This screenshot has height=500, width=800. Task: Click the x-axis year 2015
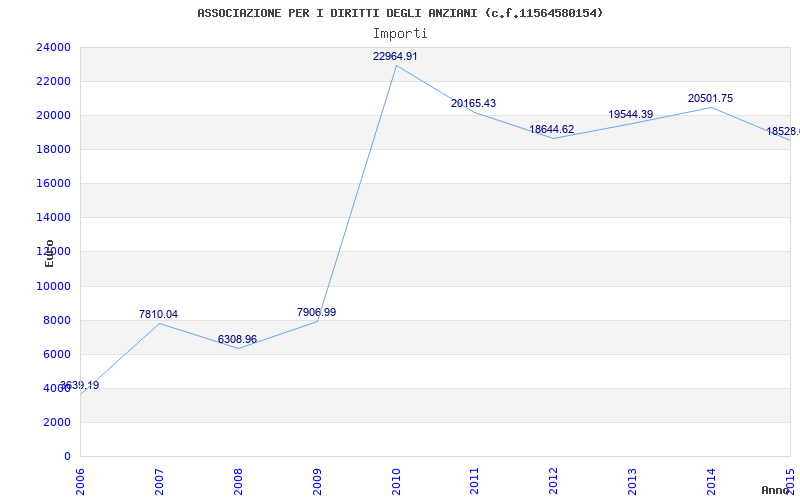[790, 481]
